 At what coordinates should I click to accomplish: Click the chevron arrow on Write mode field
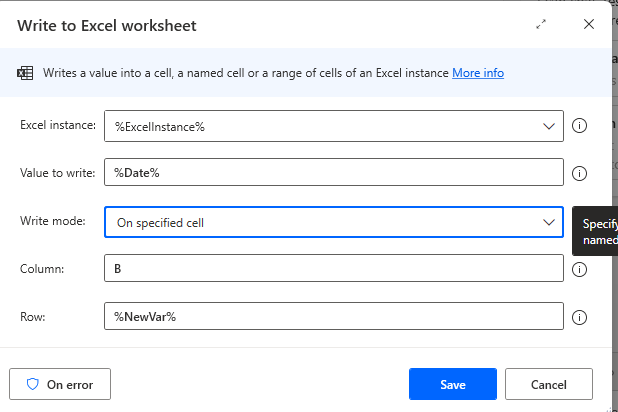click(548, 222)
